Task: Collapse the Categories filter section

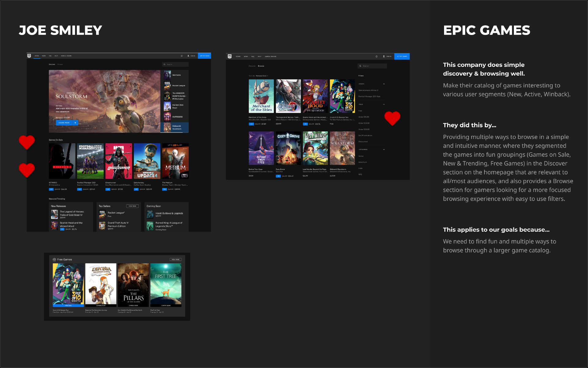Action: point(384,149)
